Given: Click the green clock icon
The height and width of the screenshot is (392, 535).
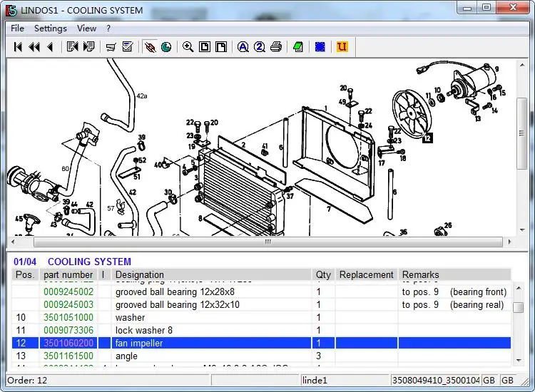Looking at the screenshot, I should (166, 47).
